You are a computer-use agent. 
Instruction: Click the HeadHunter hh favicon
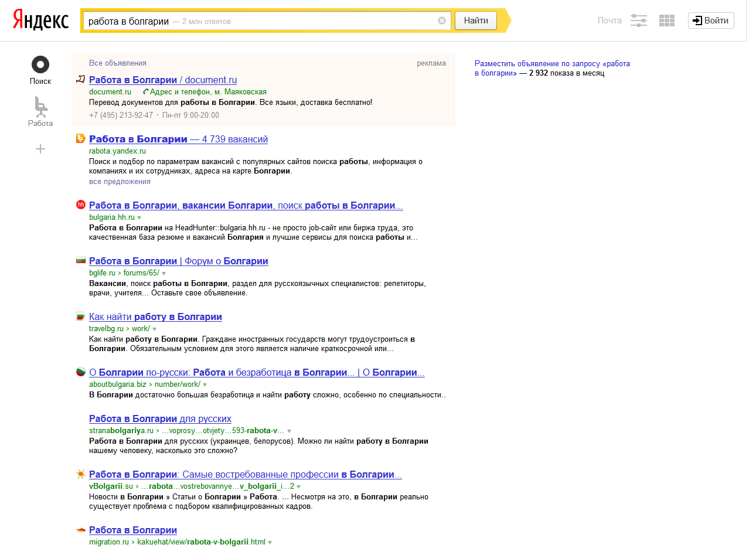click(x=81, y=205)
